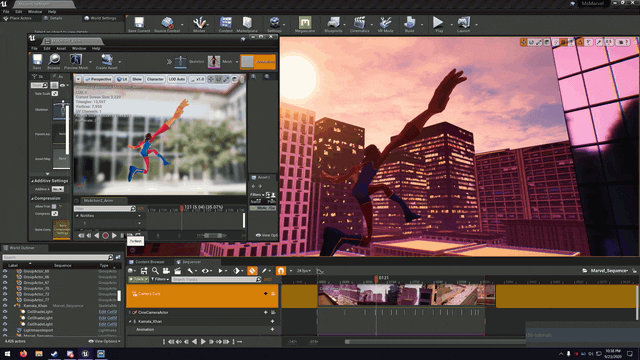Select the Animation mode button
The height and width of the screenshot is (360, 640).
258,62
